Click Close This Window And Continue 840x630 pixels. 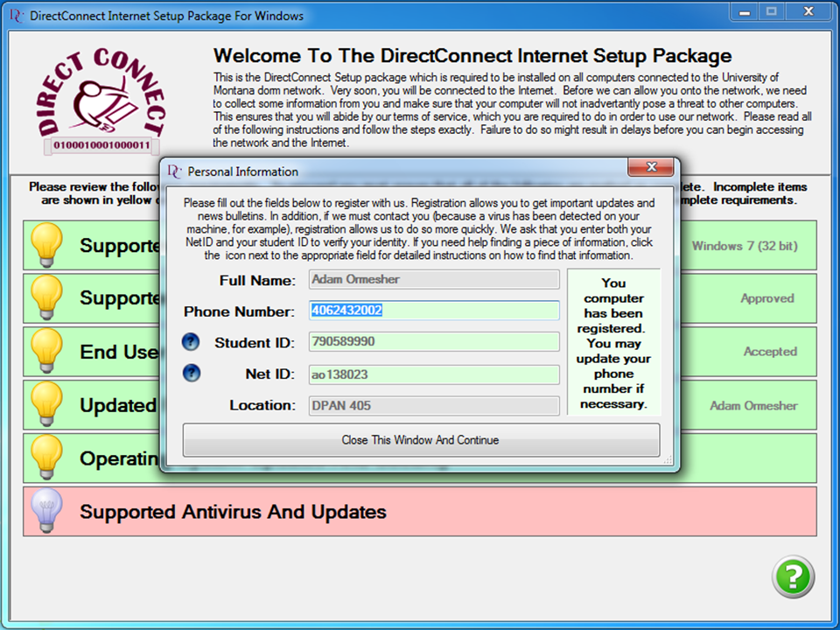point(421,440)
